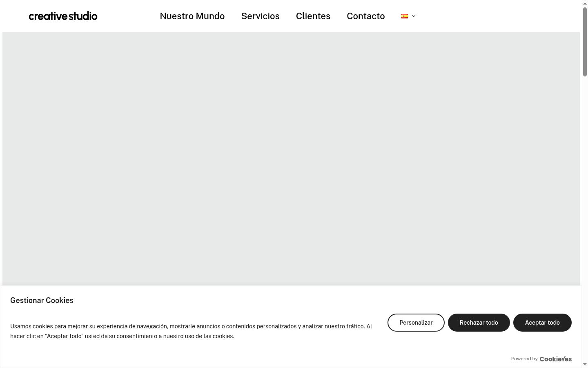Click the Spanish flag language icon

coord(405,16)
